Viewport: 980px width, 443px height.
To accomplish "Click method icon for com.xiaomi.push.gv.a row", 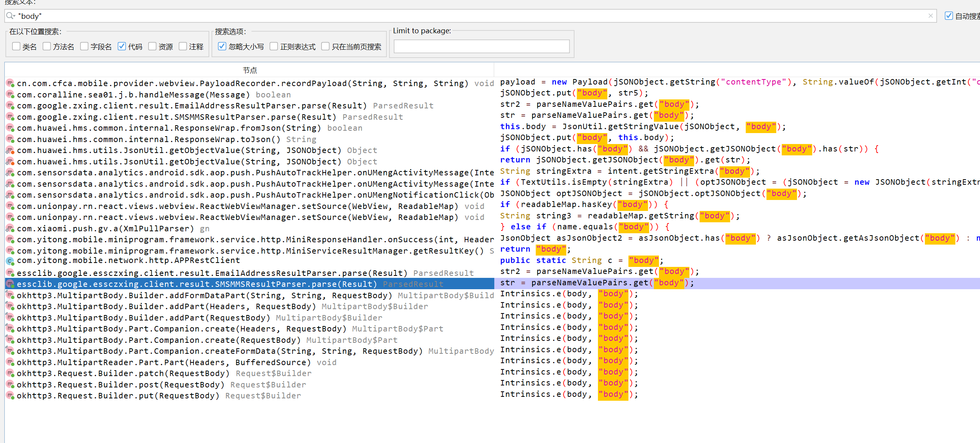I will [x=10, y=229].
